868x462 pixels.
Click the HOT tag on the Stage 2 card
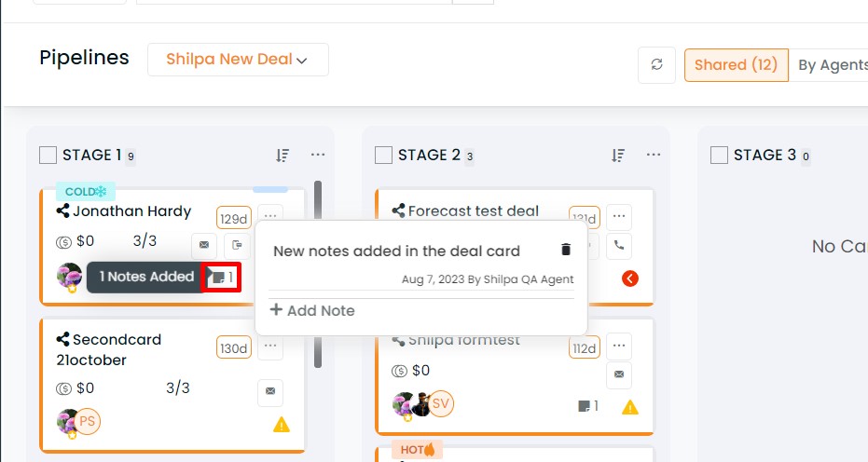[x=418, y=450]
